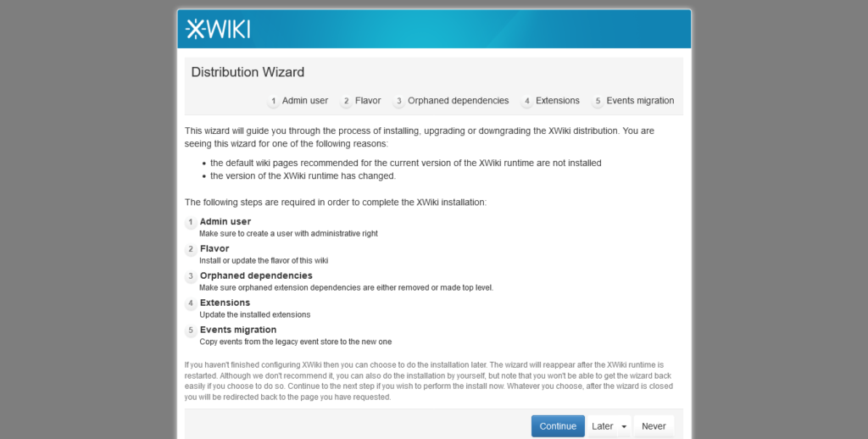Click the Orphaned dependencies heading in step list
The image size is (868, 439).
click(256, 275)
